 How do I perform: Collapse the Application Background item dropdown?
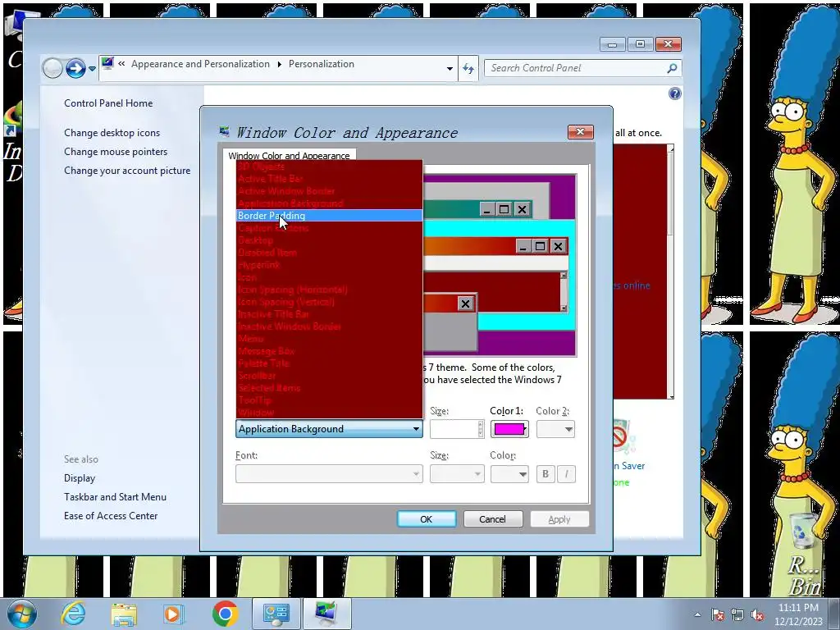click(x=329, y=428)
